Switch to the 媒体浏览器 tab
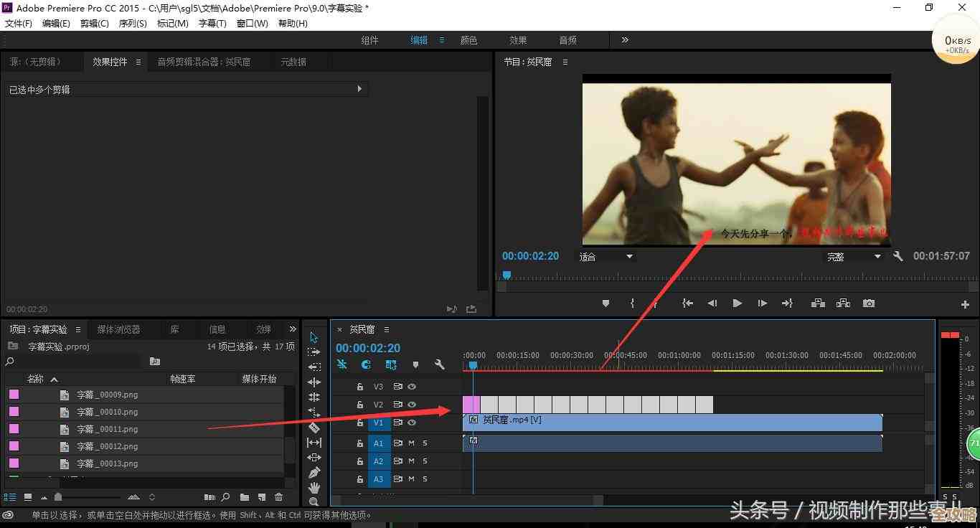 pos(118,329)
